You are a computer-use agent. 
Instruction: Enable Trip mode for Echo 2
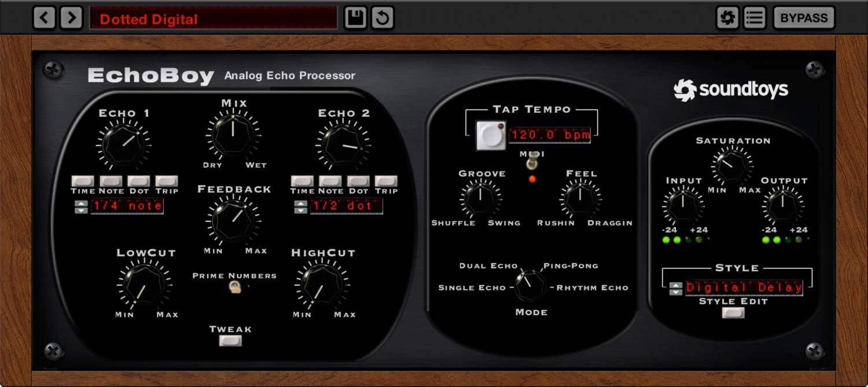click(x=386, y=180)
